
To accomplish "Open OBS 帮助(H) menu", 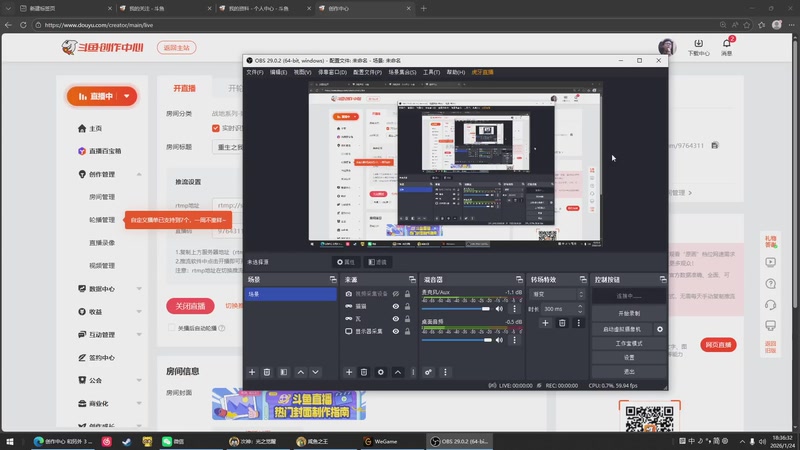I will click(456, 72).
